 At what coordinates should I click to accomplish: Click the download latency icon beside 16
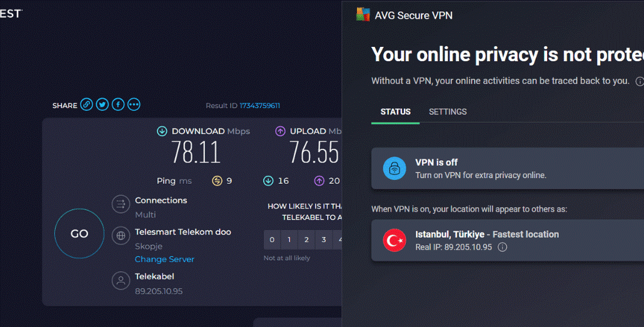point(268,181)
